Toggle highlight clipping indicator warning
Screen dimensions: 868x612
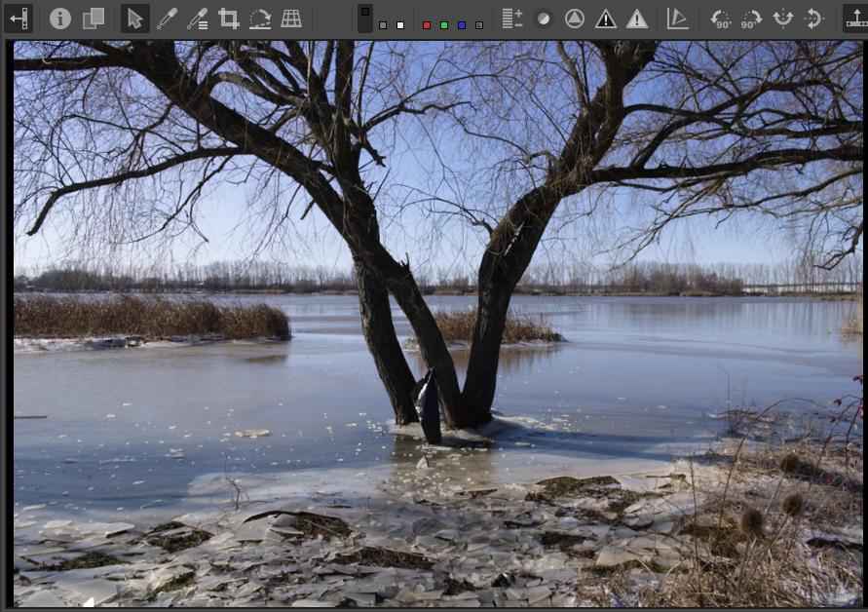(x=637, y=19)
